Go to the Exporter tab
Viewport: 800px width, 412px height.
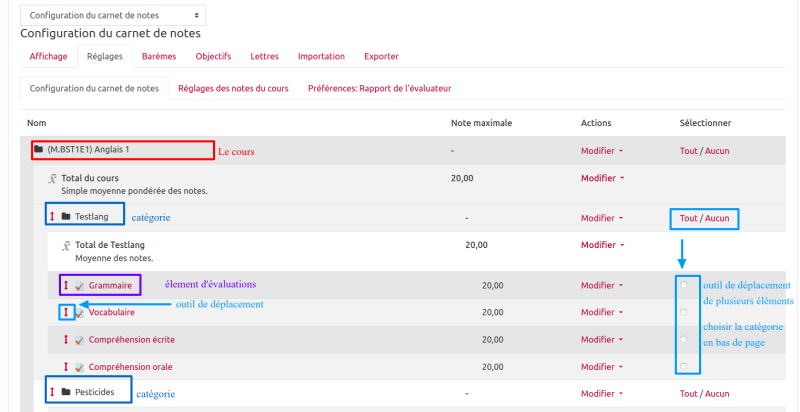(x=381, y=57)
